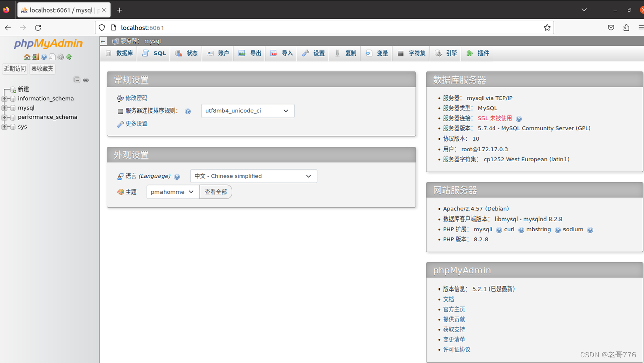Switch to the 表收藏夹 panel tab
This screenshot has height=363, width=644.
42,68
